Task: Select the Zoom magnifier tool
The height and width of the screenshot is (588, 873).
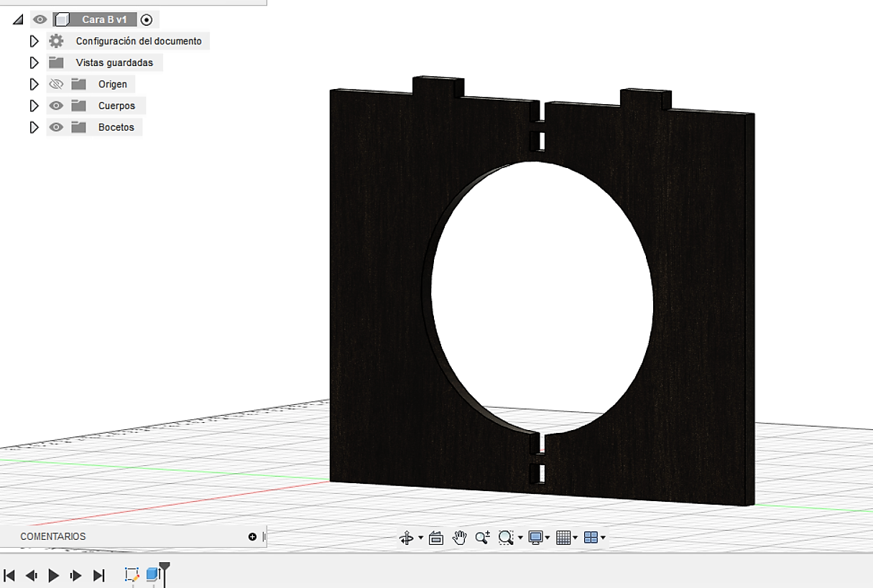Action: pos(482,537)
